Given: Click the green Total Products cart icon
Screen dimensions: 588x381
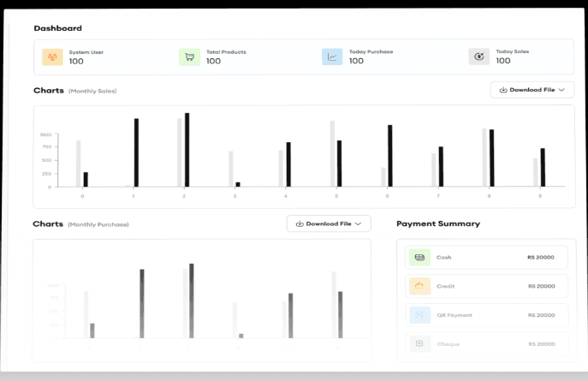Looking at the screenshot, I should [x=189, y=57].
